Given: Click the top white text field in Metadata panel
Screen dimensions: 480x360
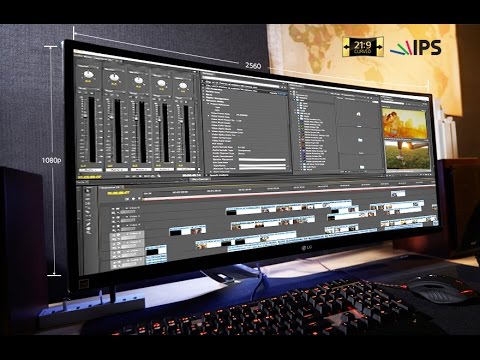Looking at the screenshot, I should click(262, 160).
